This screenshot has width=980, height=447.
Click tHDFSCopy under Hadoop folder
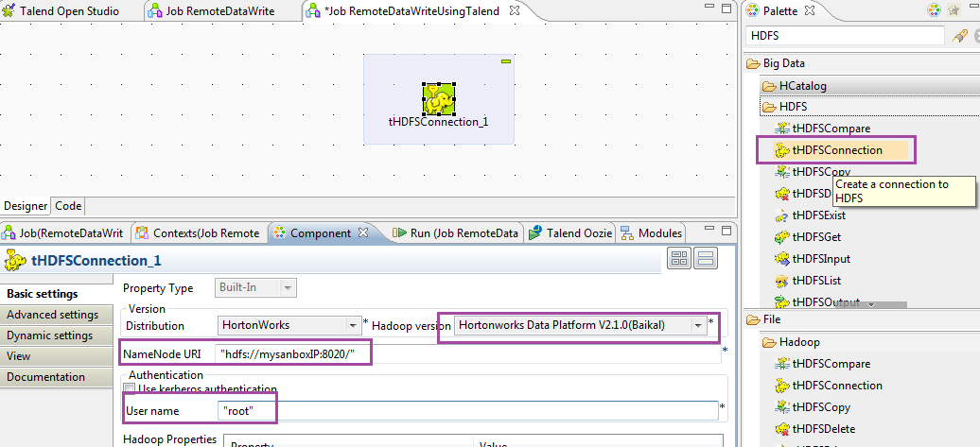click(x=813, y=407)
